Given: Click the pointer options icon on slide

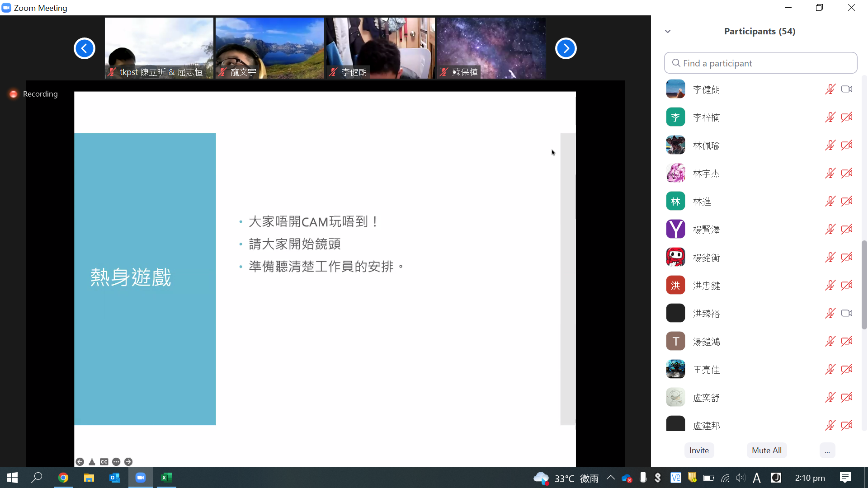Looking at the screenshot, I should [x=92, y=461].
